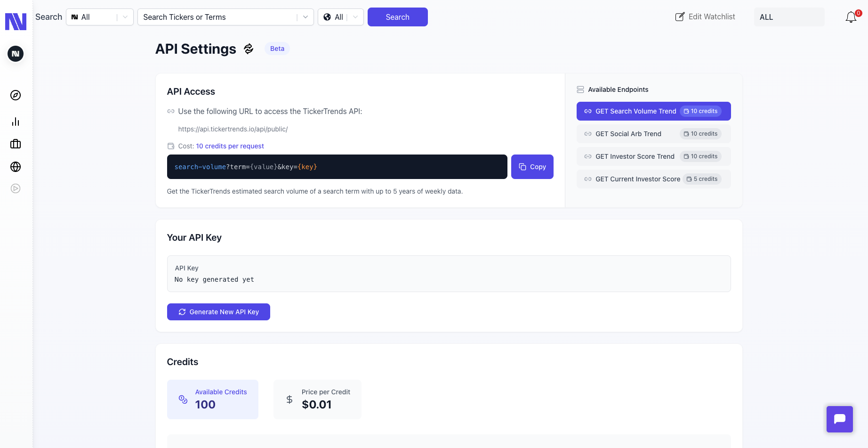Click the TickerTrends logo at top left
Image resolution: width=868 pixels, height=448 pixels.
click(16, 21)
